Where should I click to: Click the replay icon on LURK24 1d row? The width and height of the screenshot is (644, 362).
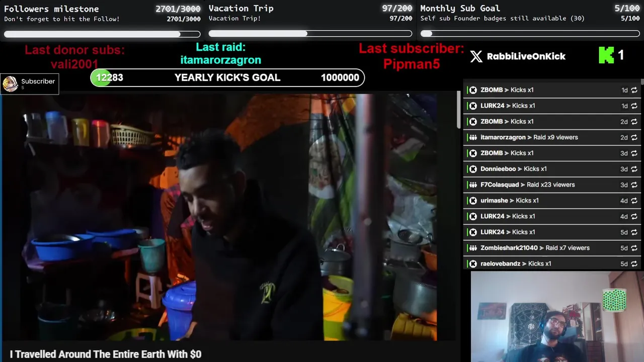tap(634, 106)
